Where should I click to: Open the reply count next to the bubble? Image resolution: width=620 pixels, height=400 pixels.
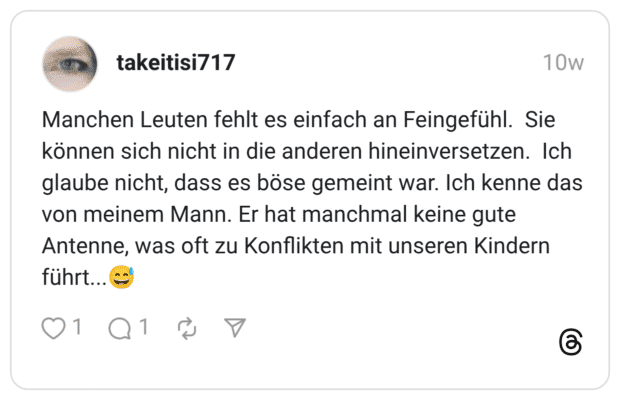click(143, 327)
